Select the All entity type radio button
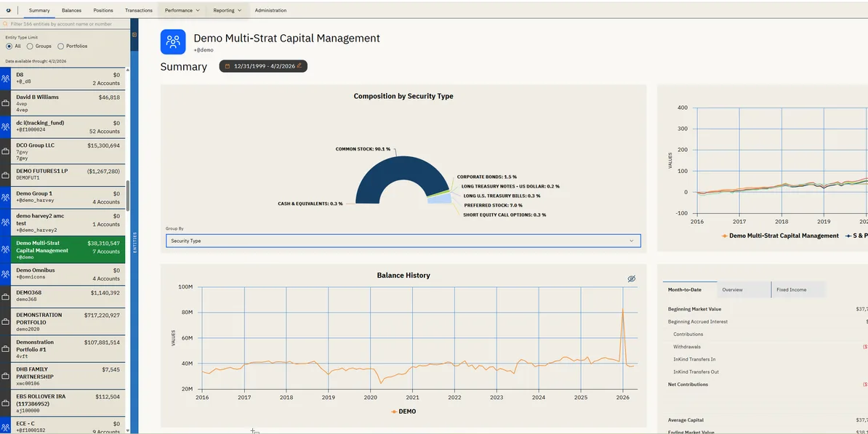Image resolution: width=868 pixels, height=434 pixels. [9, 47]
